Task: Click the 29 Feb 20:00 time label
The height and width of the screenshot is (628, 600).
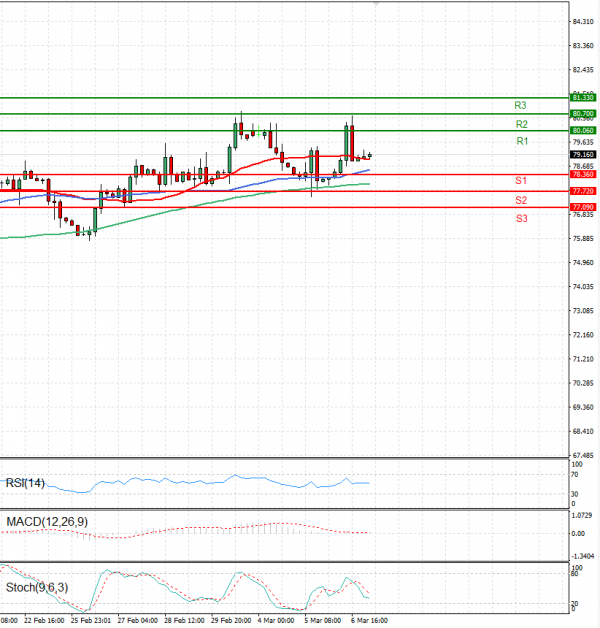Action: (x=231, y=620)
